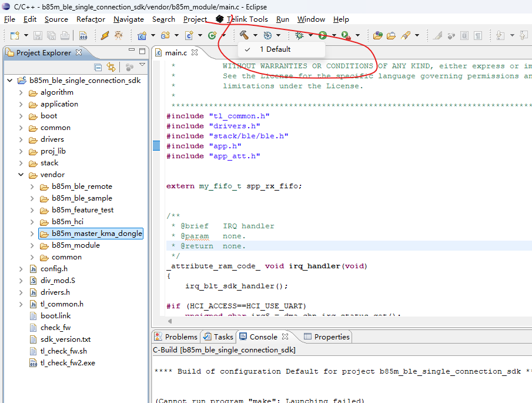Screen dimensions: 532x403
Task: Open the External Tools dropdown arrow
Action: [357, 35]
